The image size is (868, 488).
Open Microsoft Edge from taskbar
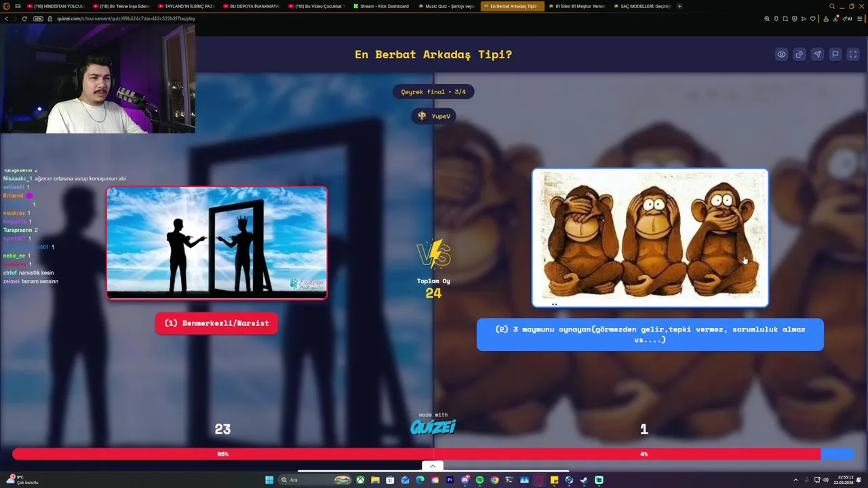coord(420,480)
